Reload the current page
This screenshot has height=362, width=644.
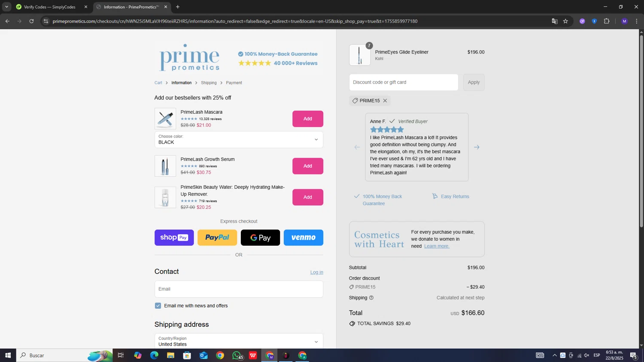click(x=31, y=21)
